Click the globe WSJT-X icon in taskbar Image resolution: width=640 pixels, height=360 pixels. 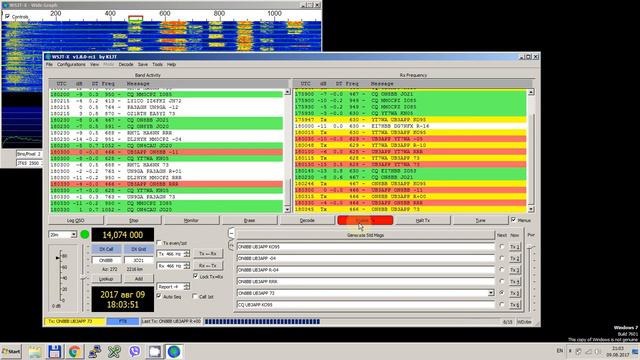[x=174, y=351]
